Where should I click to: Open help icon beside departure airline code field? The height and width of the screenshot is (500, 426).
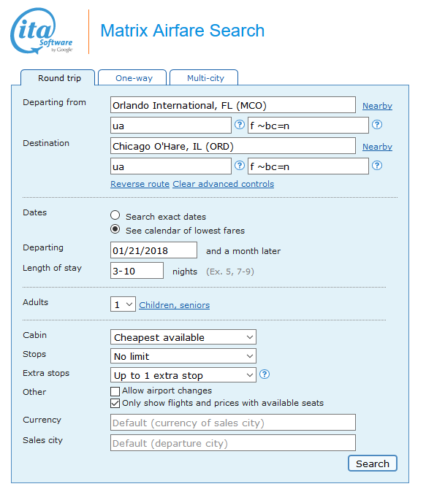click(239, 125)
